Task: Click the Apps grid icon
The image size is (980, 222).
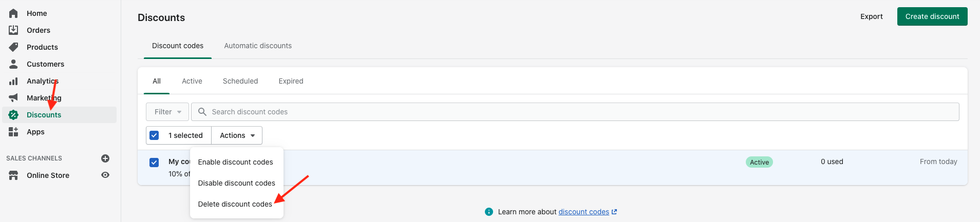Action: 13,132
